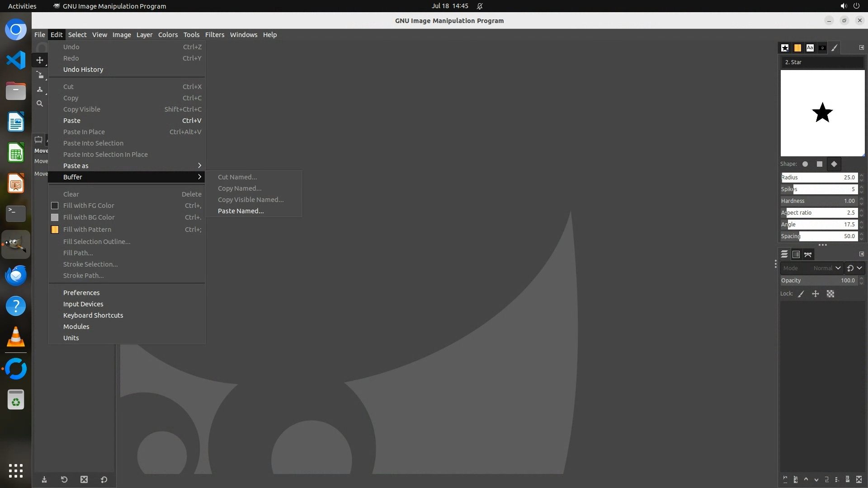The image size is (868, 488).
Task: Choose Paste Named from Buffer submenu
Action: click(x=241, y=211)
